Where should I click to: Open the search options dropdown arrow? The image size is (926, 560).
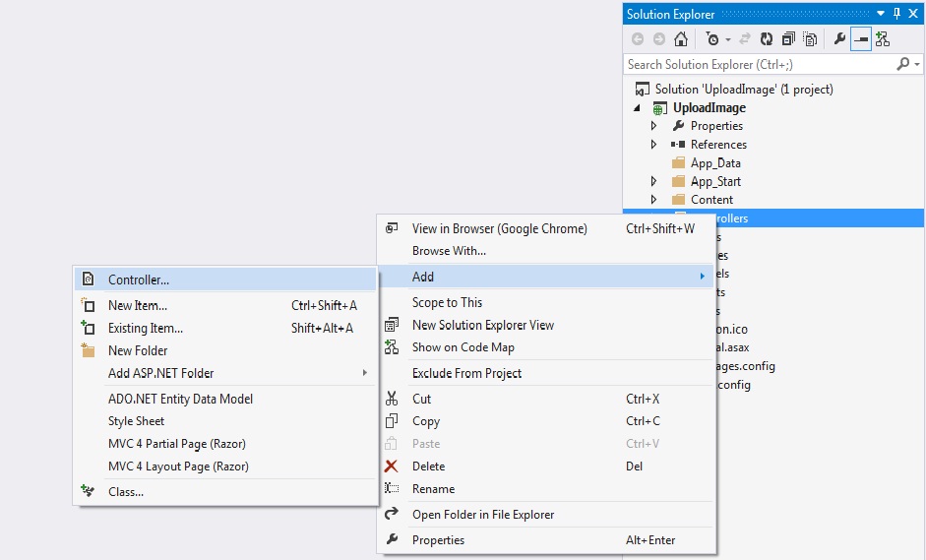tap(916, 64)
